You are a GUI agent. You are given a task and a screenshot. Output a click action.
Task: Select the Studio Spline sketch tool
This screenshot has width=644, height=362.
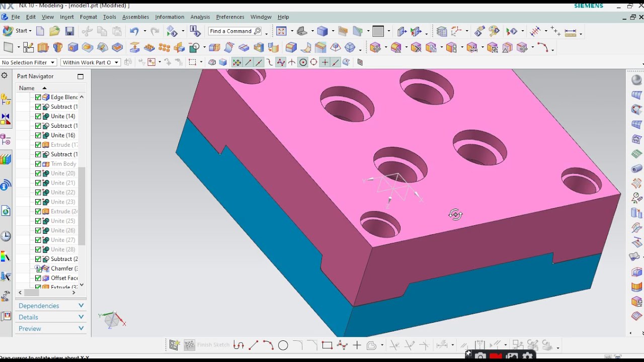coord(342,345)
